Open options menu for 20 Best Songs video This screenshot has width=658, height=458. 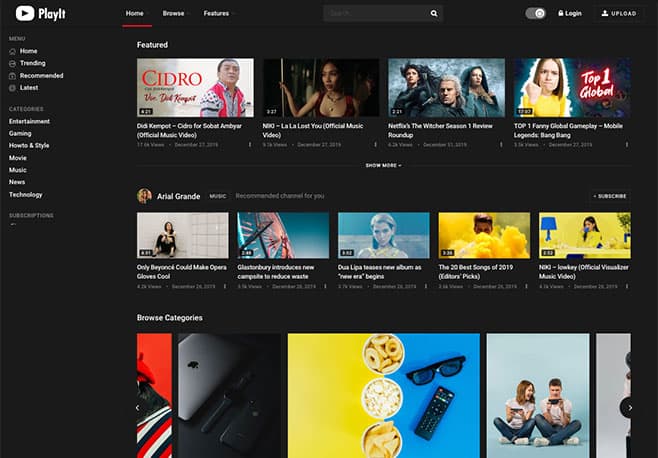pos(526,287)
